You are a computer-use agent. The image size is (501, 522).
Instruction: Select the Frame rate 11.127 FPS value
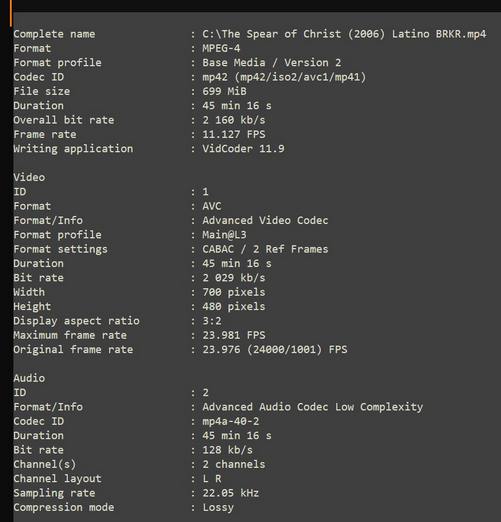click(234, 134)
